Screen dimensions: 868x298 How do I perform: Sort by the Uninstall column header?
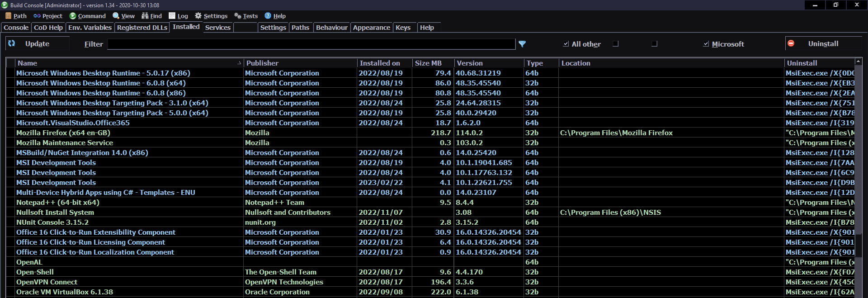819,63
